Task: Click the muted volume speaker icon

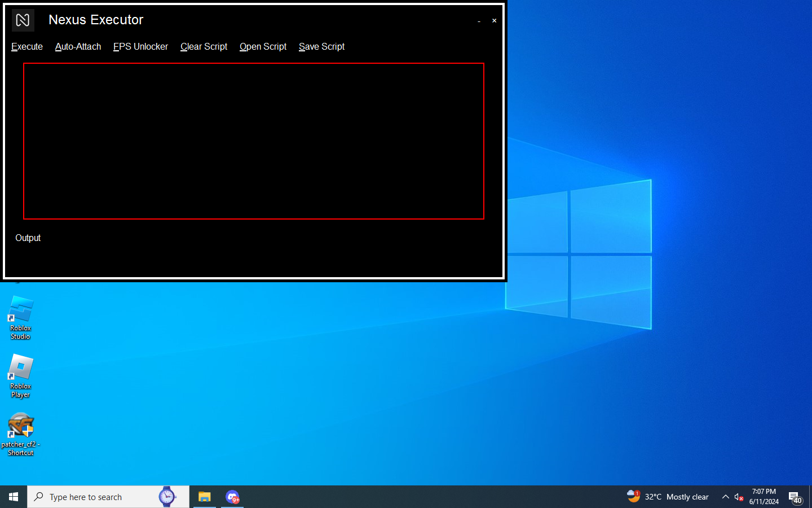Action: click(739, 497)
